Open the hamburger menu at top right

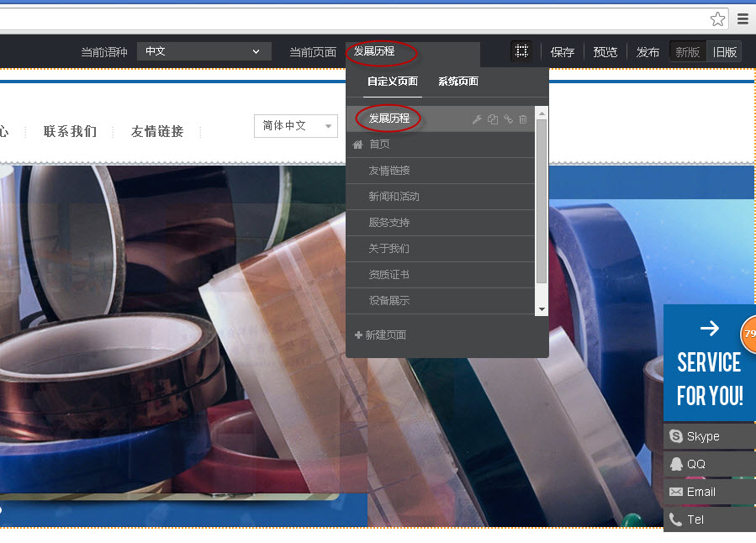(x=743, y=18)
